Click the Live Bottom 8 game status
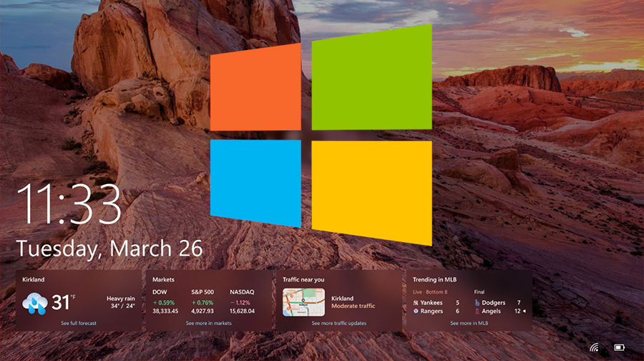 (x=430, y=292)
